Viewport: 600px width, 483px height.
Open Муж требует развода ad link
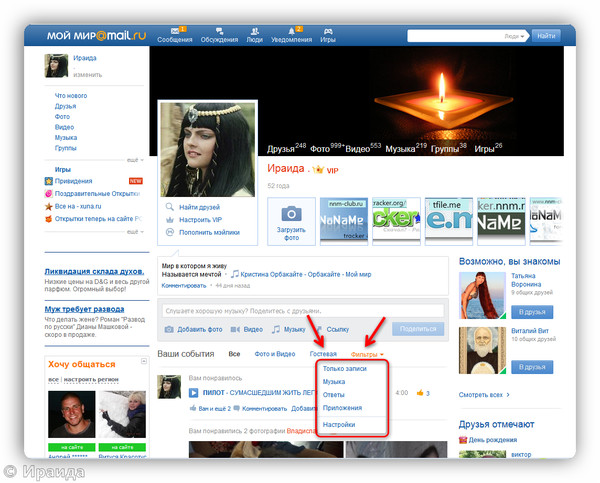[x=84, y=309]
